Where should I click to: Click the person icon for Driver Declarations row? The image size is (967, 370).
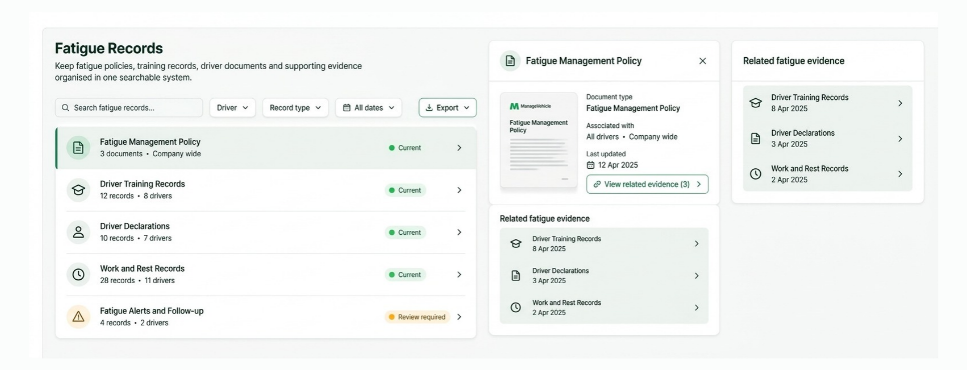coord(78,232)
